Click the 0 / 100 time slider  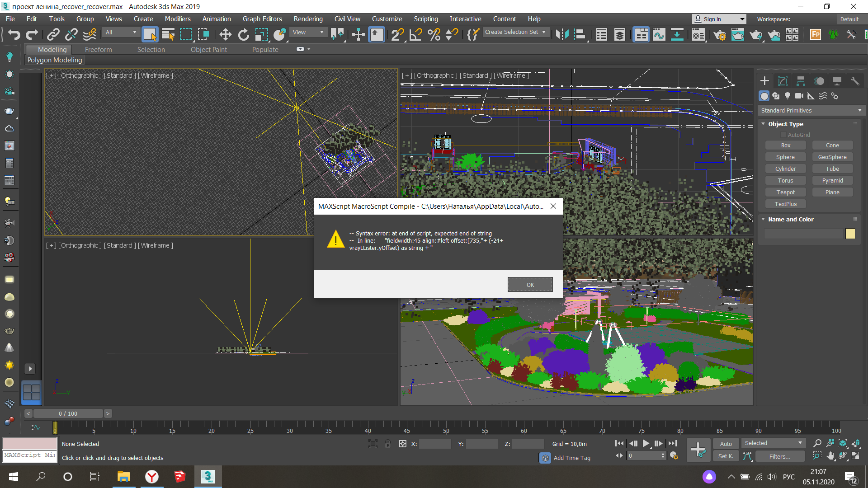tap(68, 413)
